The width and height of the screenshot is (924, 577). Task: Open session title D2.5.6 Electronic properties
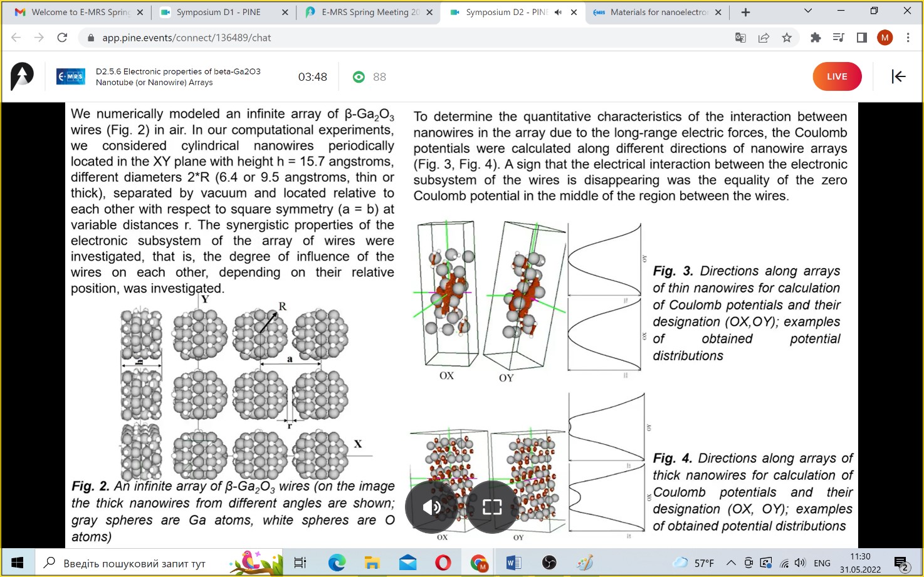click(178, 76)
